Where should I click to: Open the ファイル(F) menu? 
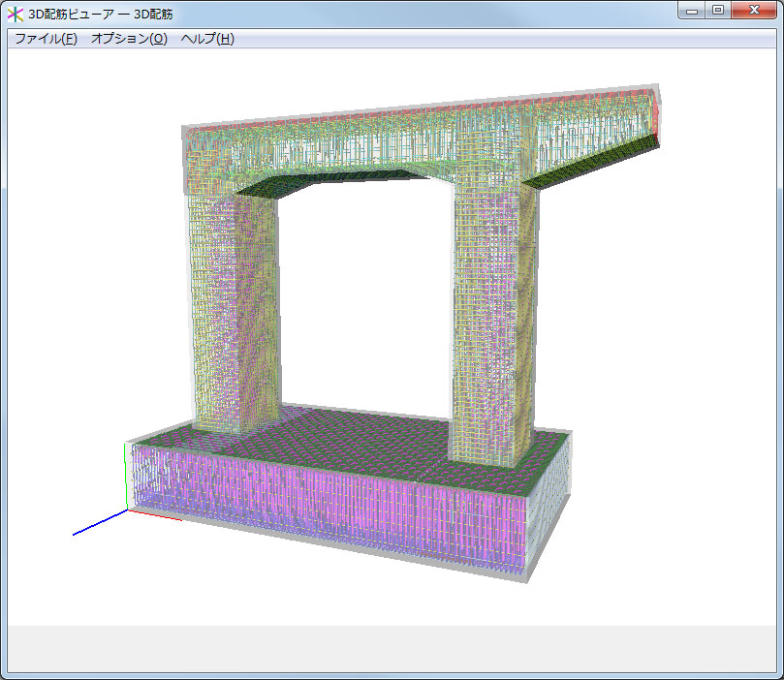pos(46,39)
